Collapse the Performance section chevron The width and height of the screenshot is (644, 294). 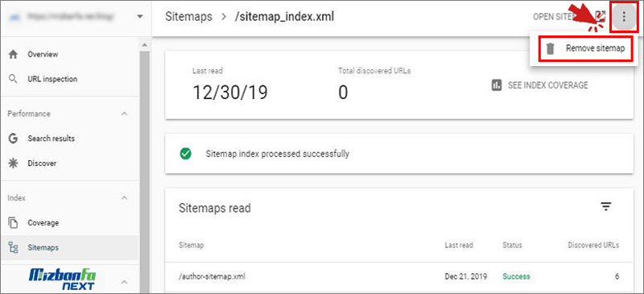(x=125, y=114)
